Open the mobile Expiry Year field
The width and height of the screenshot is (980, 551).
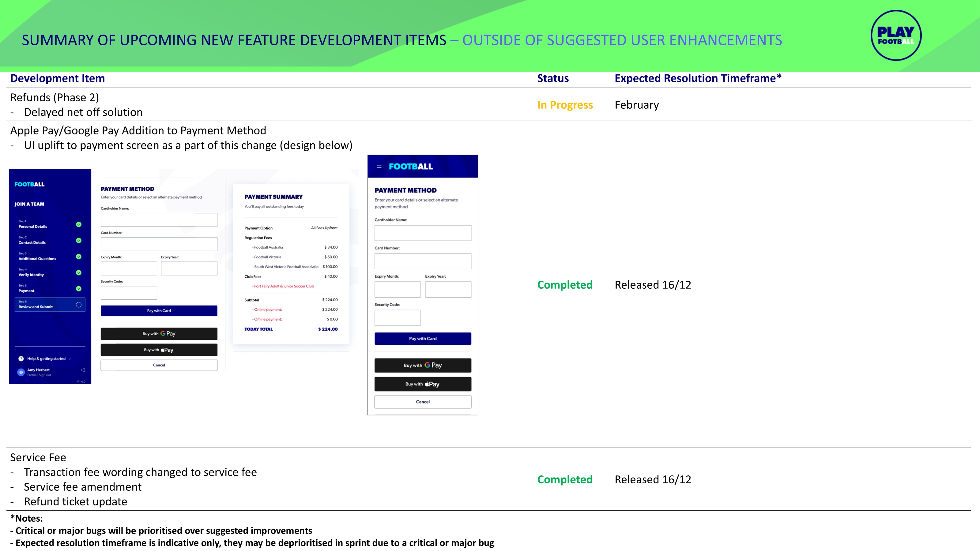(448, 289)
